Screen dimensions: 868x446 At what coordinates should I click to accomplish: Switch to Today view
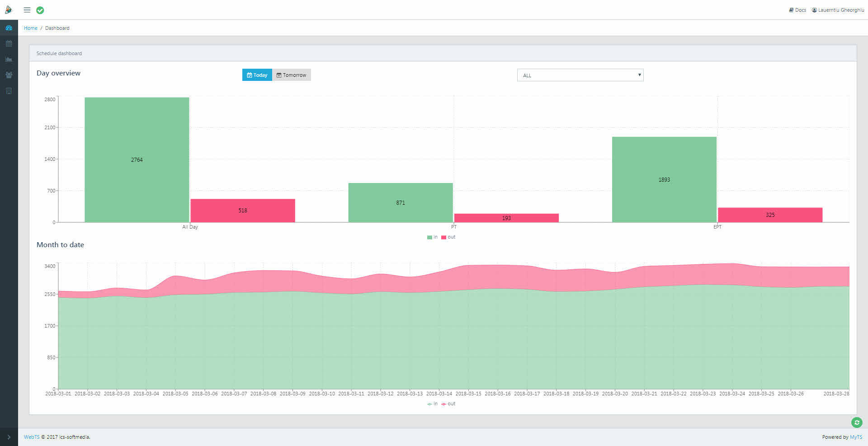(257, 75)
